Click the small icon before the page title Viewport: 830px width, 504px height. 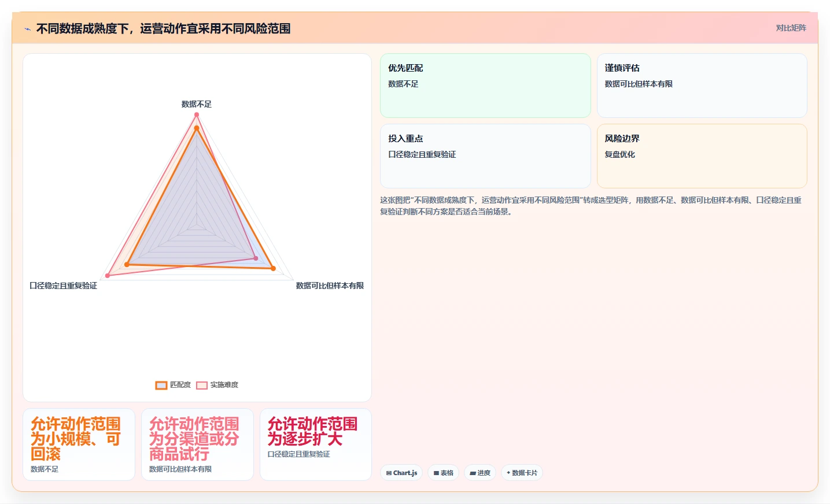pyautogui.click(x=27, y=29)
